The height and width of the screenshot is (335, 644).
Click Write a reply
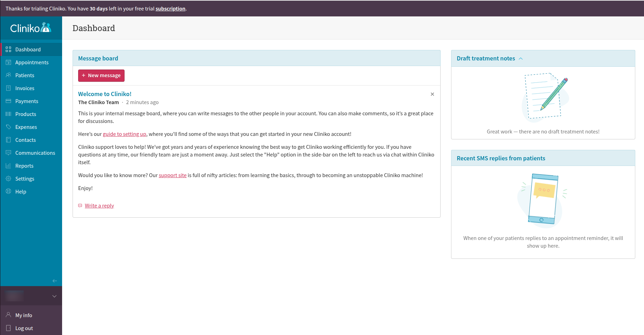99,205
